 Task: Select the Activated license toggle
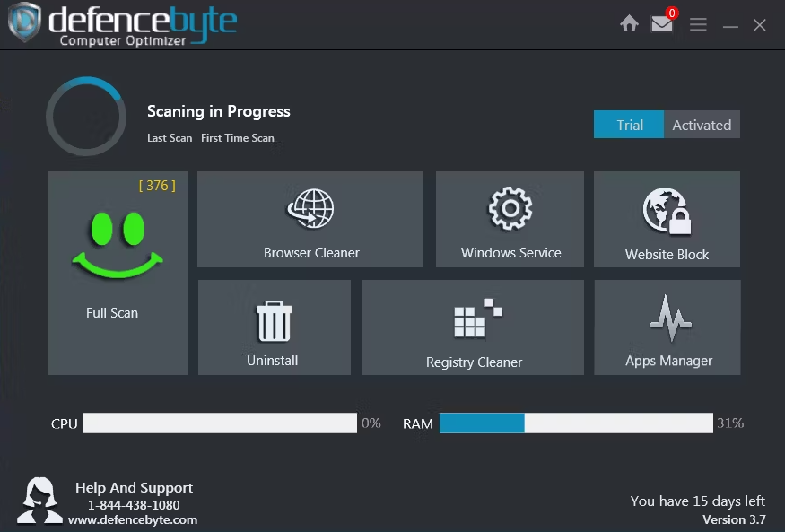click(702, 124)
